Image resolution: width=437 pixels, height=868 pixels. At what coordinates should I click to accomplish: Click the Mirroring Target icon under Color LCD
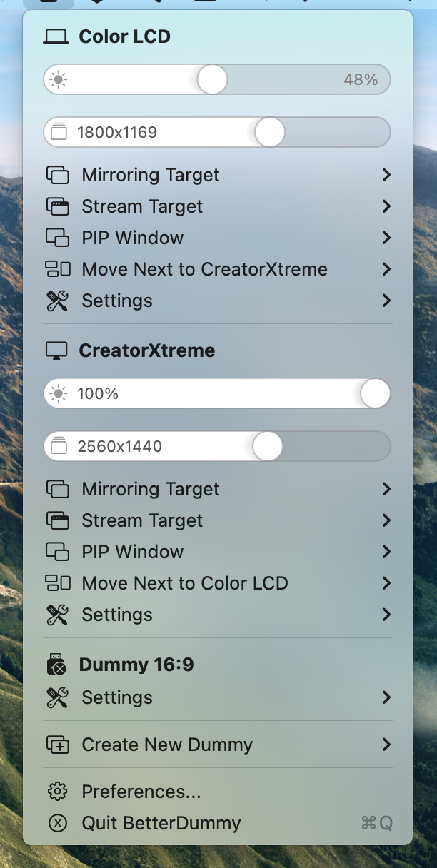pyautogui.click(x=57, y=175)
